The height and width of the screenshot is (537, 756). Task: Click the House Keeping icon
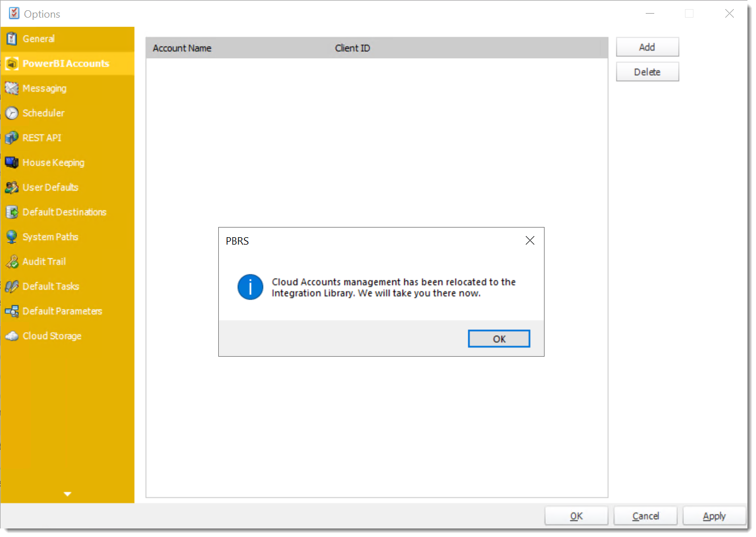[x=13, y=162]
